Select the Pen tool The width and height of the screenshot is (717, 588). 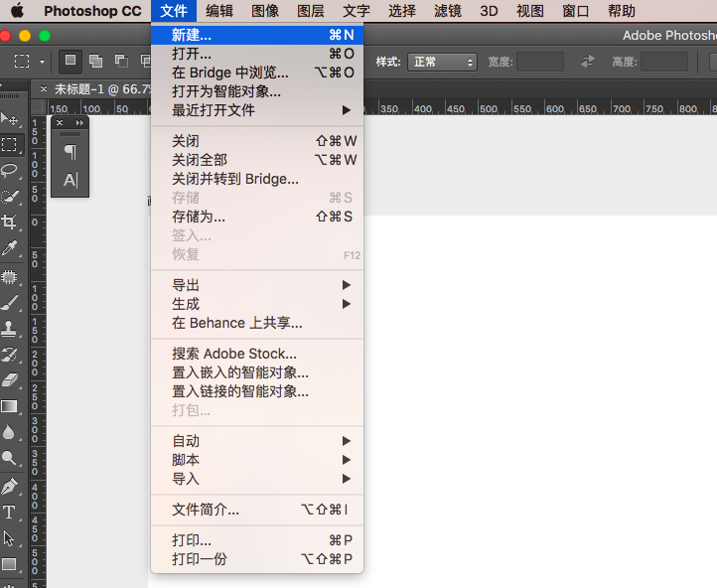point(9,486)
